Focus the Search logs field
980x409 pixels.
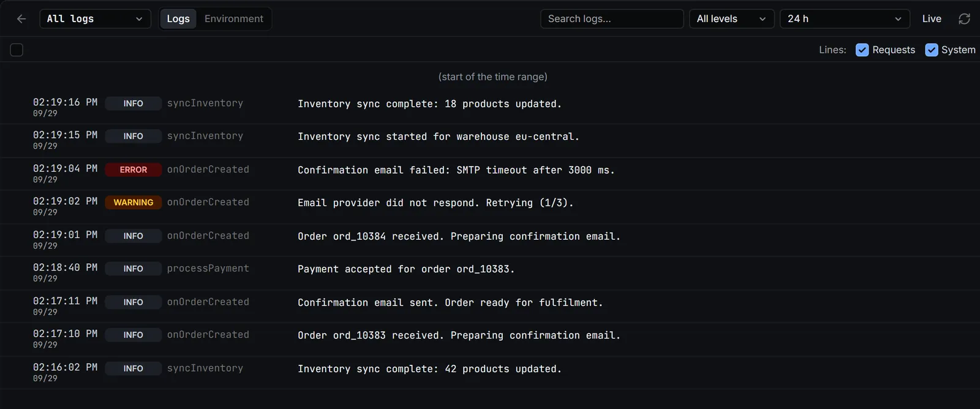coord(612,19)
